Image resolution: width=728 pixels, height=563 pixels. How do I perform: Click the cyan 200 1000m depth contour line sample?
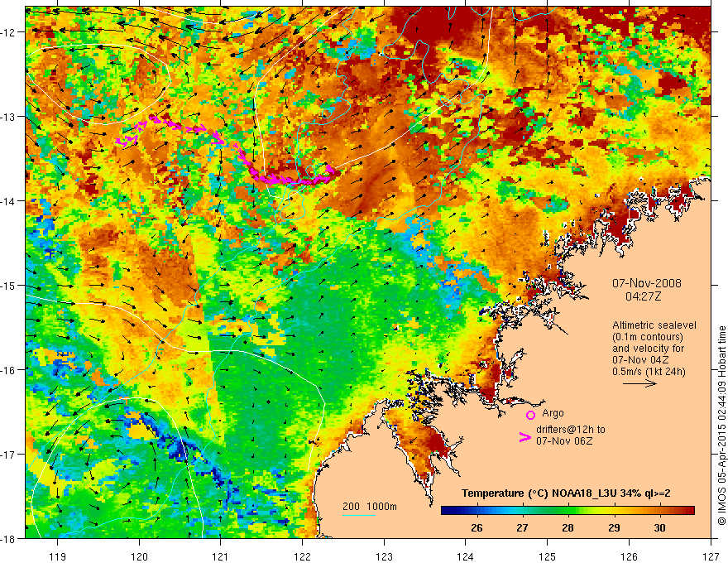click(x=359, y=515)
